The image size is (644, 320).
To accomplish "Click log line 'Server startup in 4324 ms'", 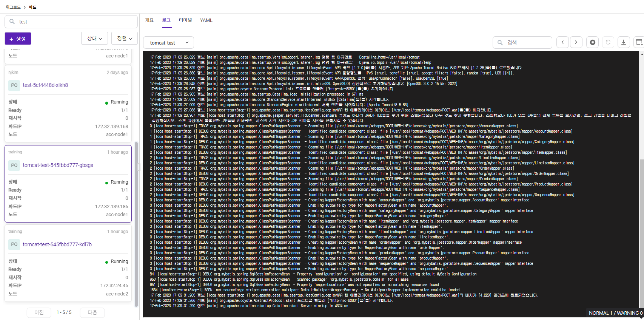I will click(249, 306).
